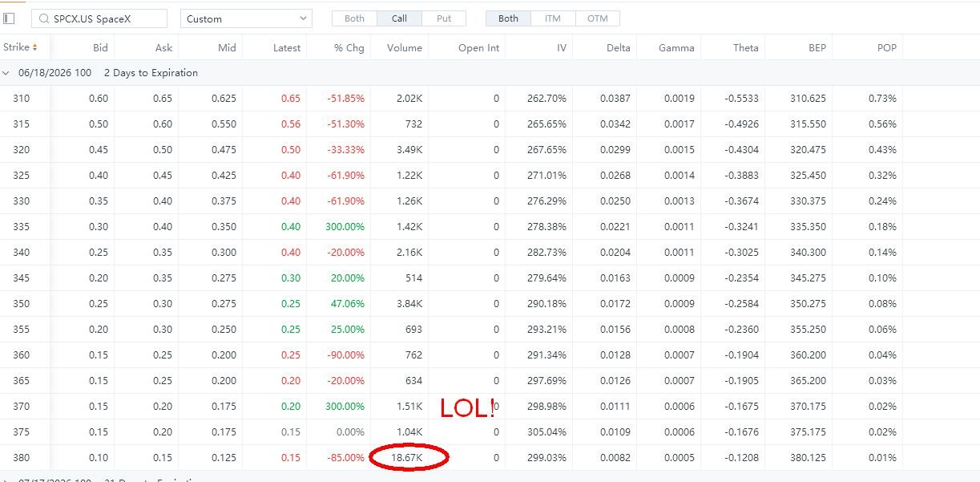Click the Gamma column header

point(676,47)
